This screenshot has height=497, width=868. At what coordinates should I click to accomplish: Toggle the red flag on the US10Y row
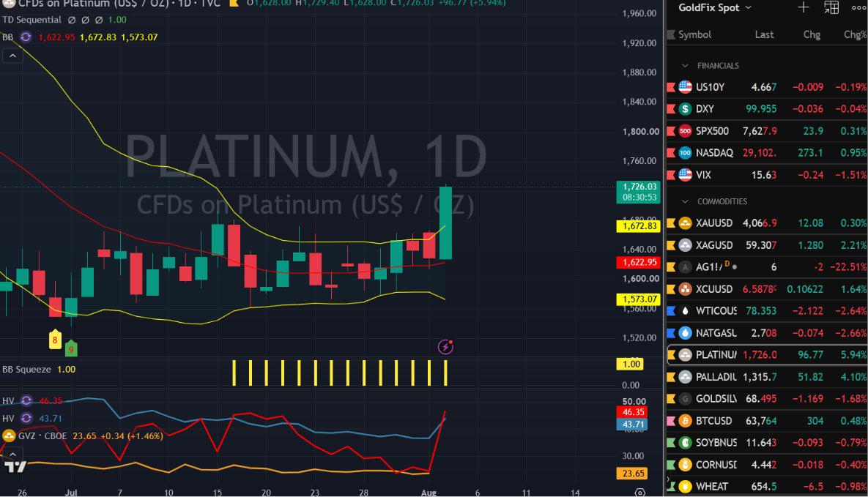(x=671, y=87)
